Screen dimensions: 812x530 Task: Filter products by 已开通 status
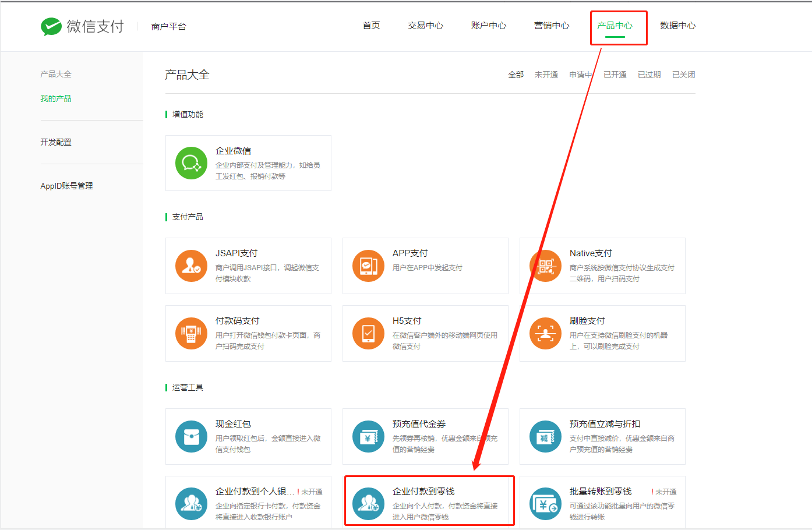point(615,75)
